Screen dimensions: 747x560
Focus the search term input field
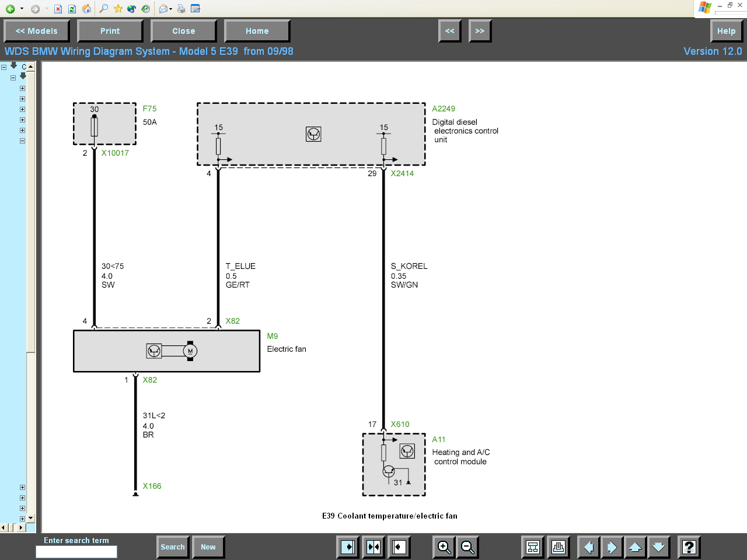click(76, 552)
